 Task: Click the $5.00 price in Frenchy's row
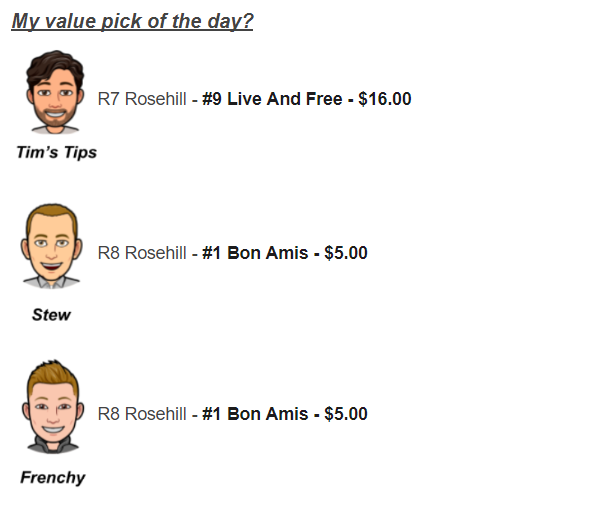click(346, 414)
